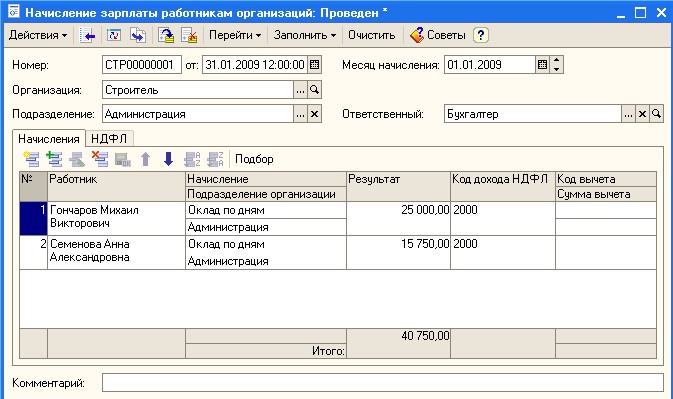Click Администрация cell in Гончаров row
Screen dimensions: 673x399
click(x=266, y=227)
